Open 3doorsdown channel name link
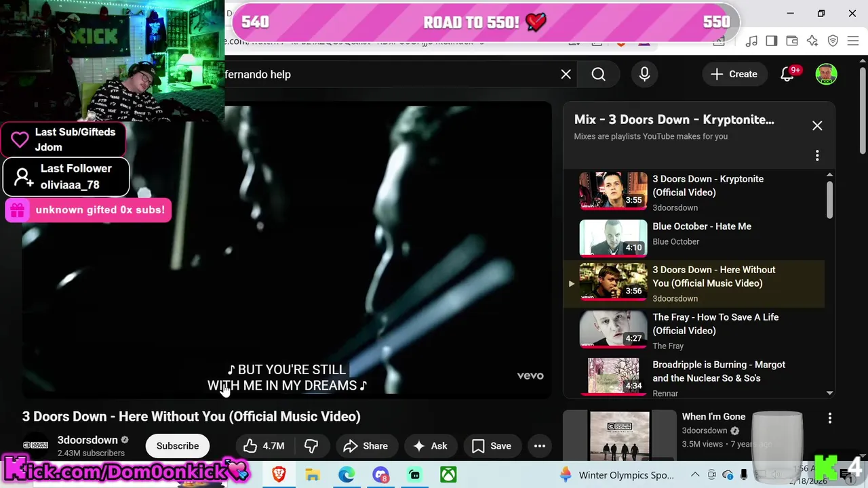868x488 pixels. (87, 440)
